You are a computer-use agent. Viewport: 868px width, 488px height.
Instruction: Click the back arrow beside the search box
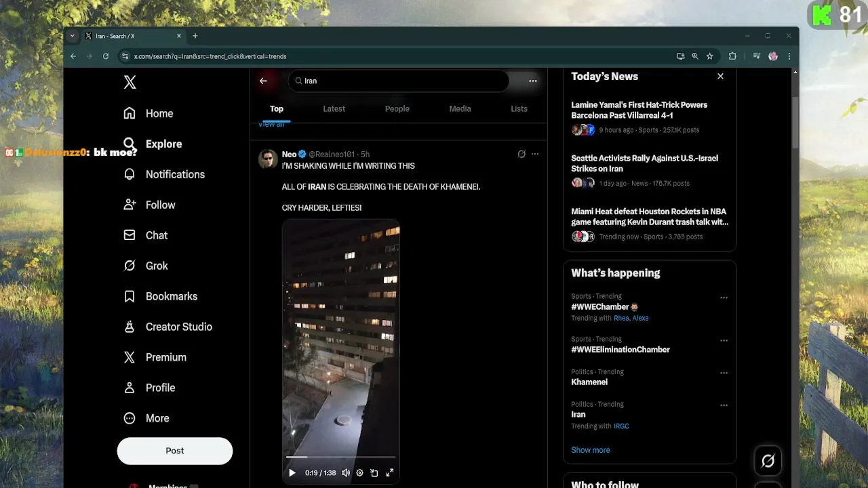pos(263,81)
